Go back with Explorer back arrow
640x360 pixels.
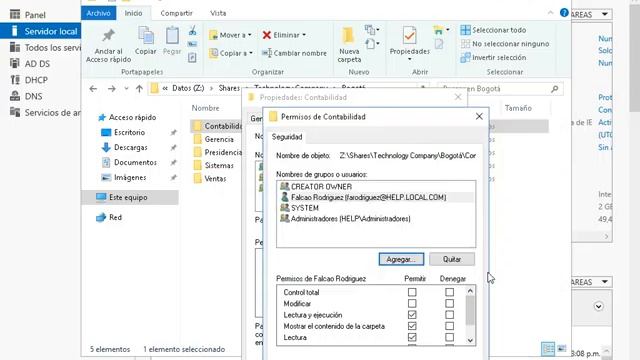pyautogui.click(x=93, y=89)
